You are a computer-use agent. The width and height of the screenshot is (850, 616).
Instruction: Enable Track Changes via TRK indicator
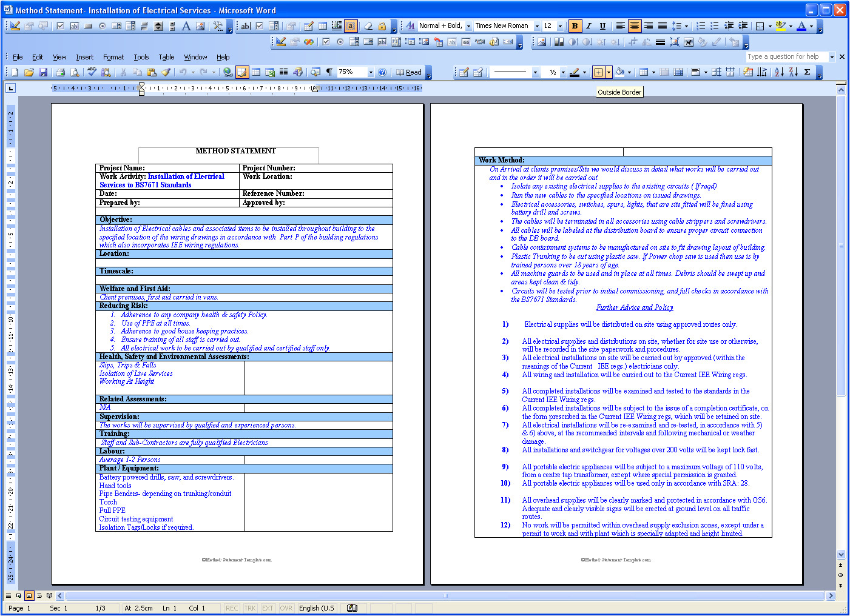(250, 608)
